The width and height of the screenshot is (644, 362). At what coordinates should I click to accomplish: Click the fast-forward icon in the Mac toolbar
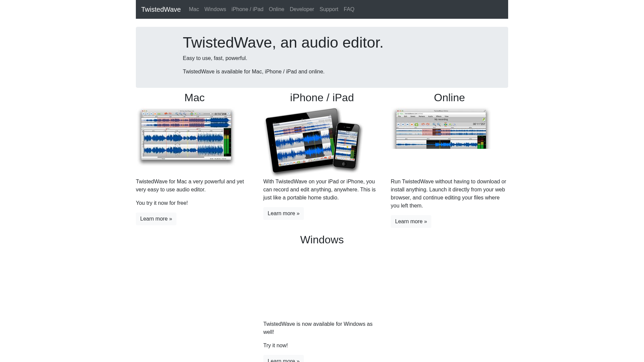pos(151,114)
